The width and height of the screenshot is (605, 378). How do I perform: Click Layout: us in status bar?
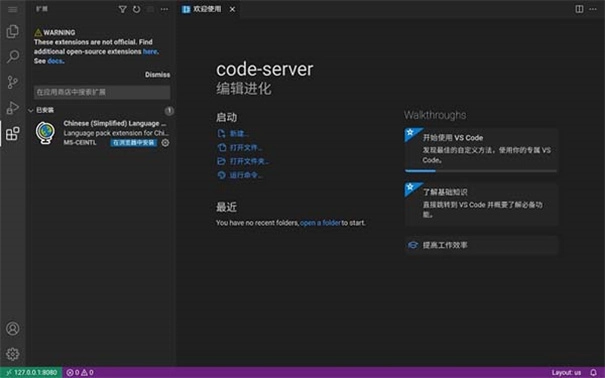(x=566, y=373)
